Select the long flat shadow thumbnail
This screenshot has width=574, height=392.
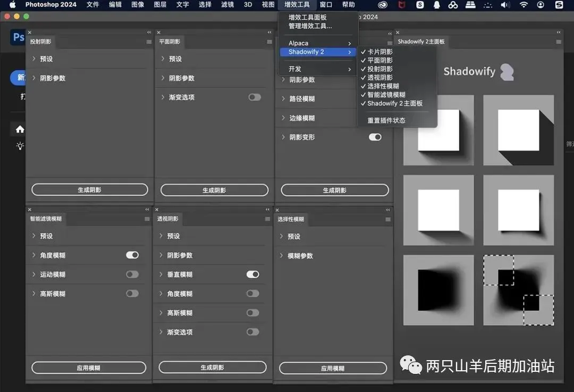pyautogui.click(x=518, y=130)
